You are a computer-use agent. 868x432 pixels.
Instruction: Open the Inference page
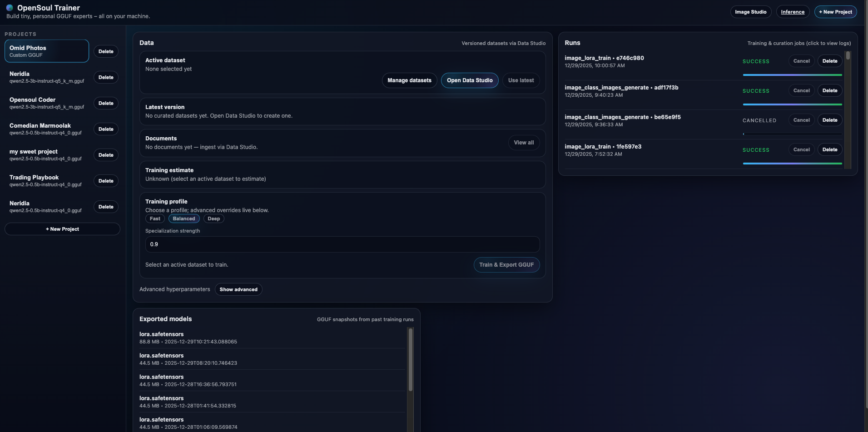[792, 12]
